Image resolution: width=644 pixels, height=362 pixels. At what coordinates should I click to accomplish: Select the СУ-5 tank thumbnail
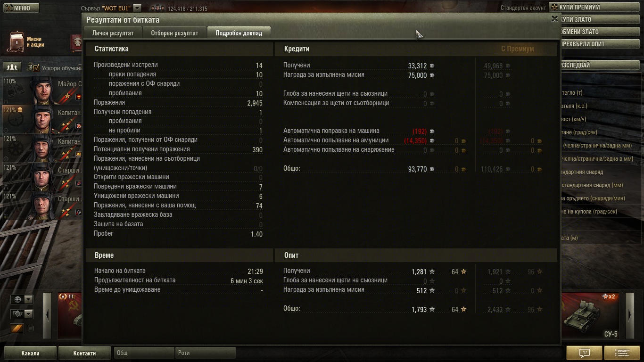point(591,316)
